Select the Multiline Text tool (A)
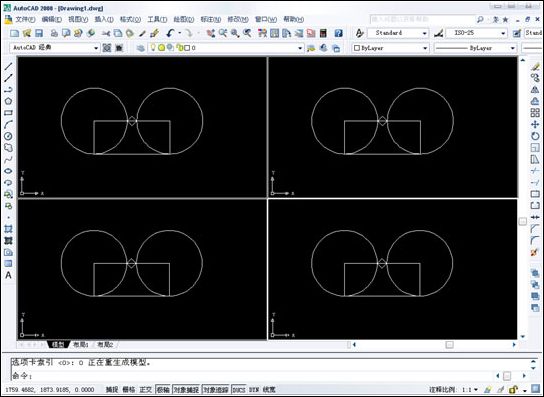The width and height of the screenshot is (544, 397). 8,275
